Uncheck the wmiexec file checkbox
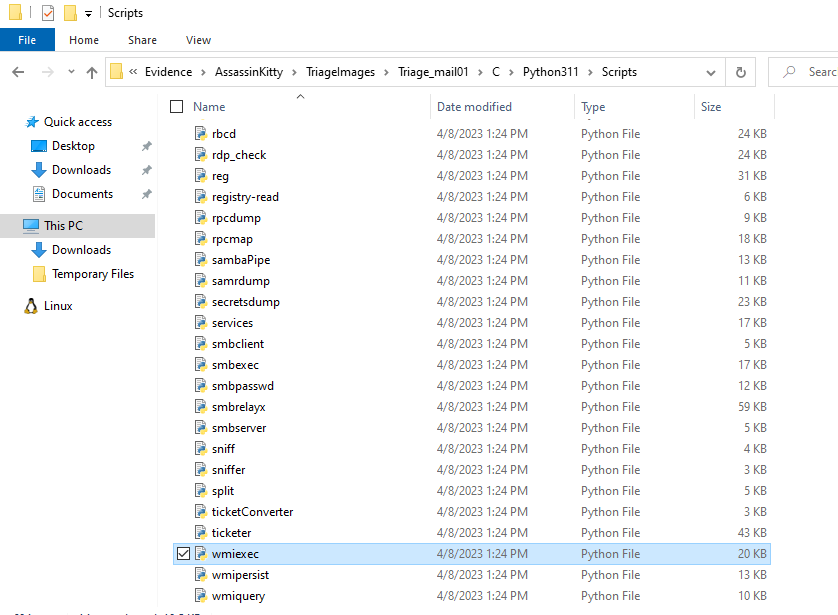 [183, 554]
